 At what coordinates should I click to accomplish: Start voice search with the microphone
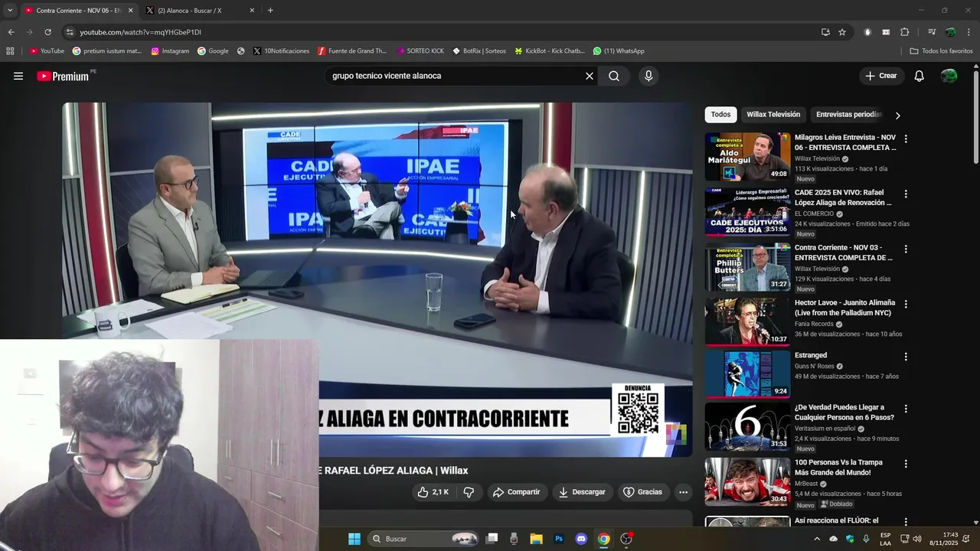click(648, 76)
